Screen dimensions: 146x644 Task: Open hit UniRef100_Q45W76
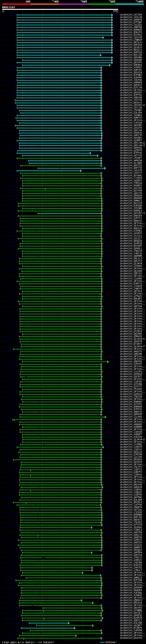[131, 20]
